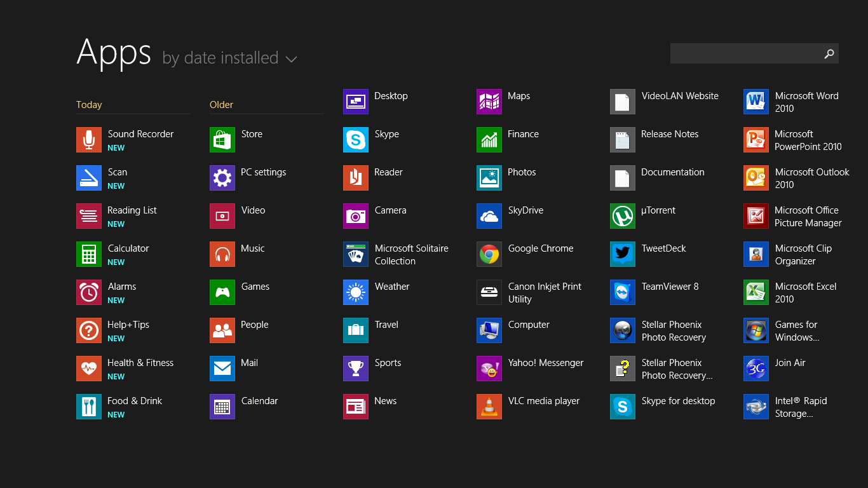Open the Finance chart icon
The image size is (868, 488).
(489, 140)
